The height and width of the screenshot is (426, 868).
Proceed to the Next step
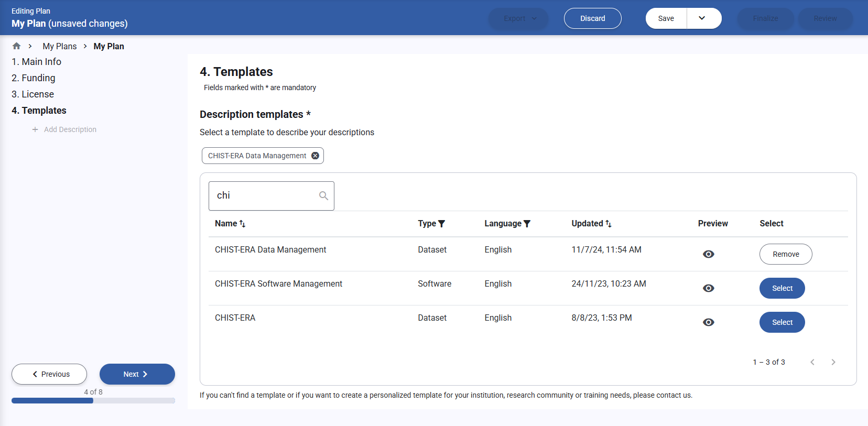tap(137, 374)
